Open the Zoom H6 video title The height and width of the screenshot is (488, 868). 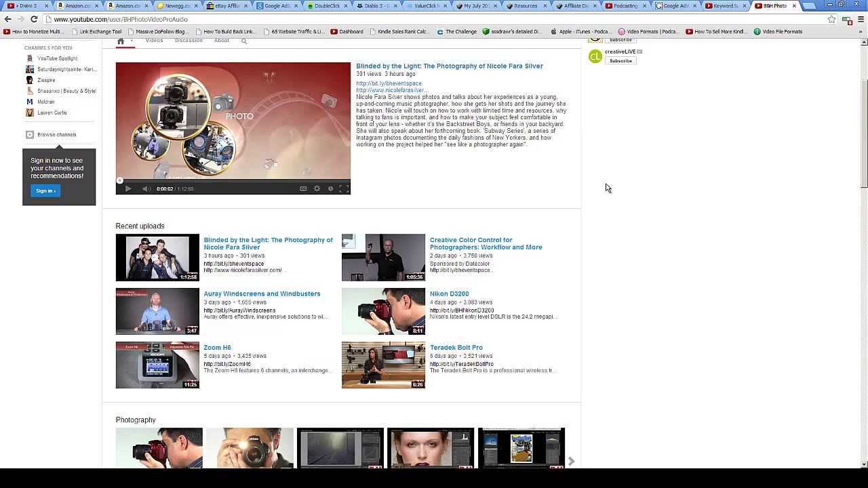point(217,348)
